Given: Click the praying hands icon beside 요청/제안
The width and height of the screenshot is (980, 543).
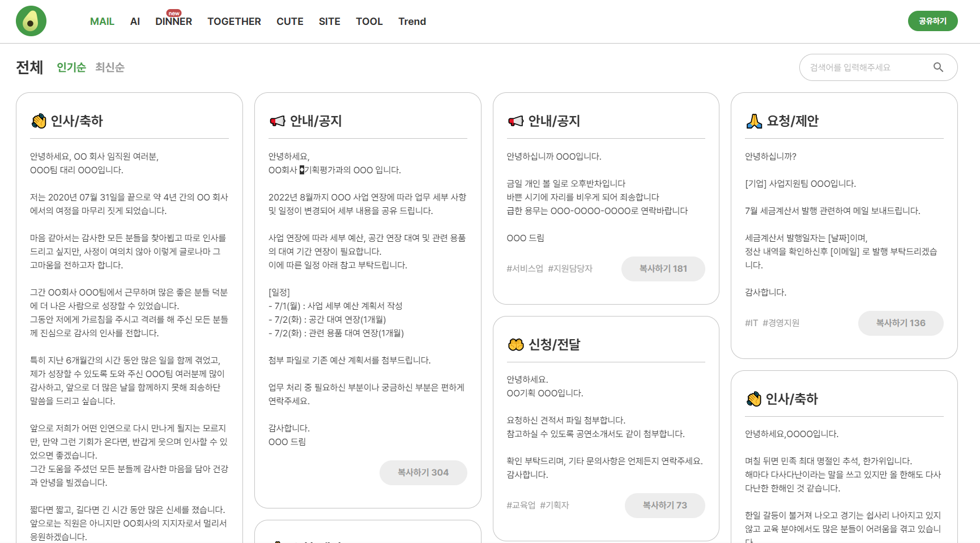Looking at the screenshot, I should 754,121.
